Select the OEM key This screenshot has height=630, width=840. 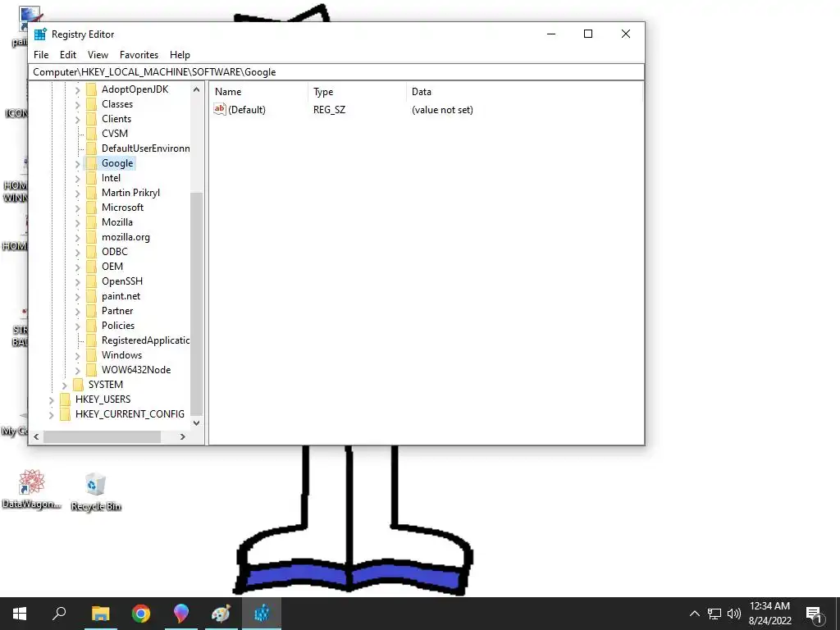112,267
